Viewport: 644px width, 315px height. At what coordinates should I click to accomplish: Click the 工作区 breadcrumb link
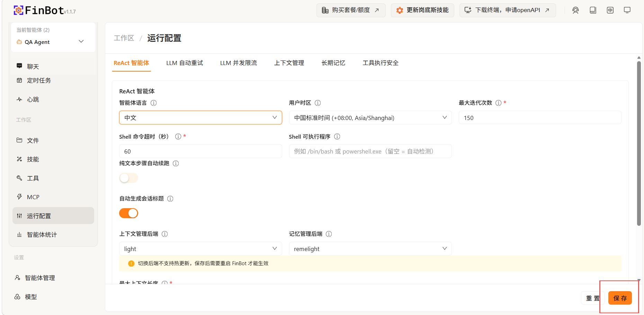(x=124, y=38)
